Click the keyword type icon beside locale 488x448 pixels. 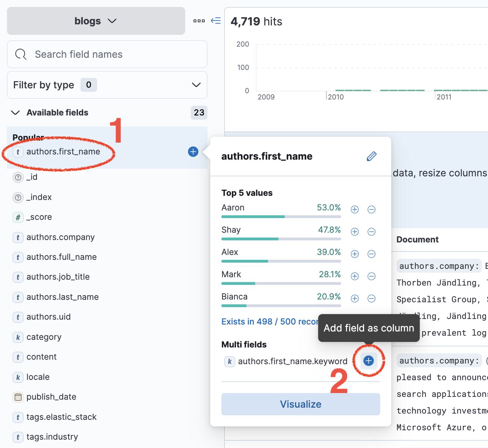[18, 377]
